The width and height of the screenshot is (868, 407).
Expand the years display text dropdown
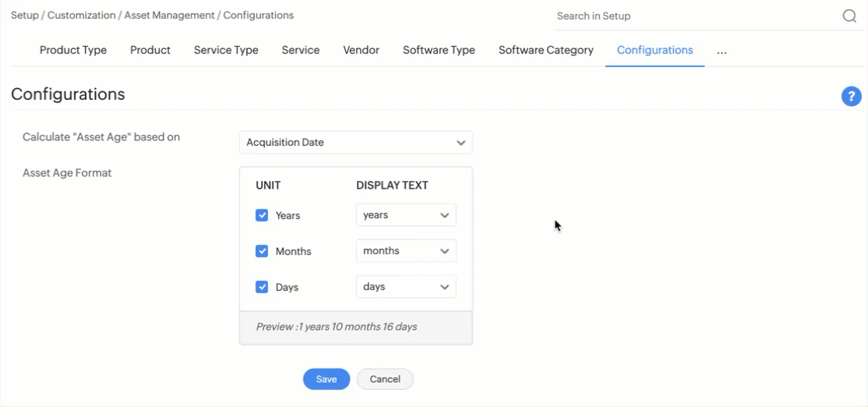click(x=406, y=215)
